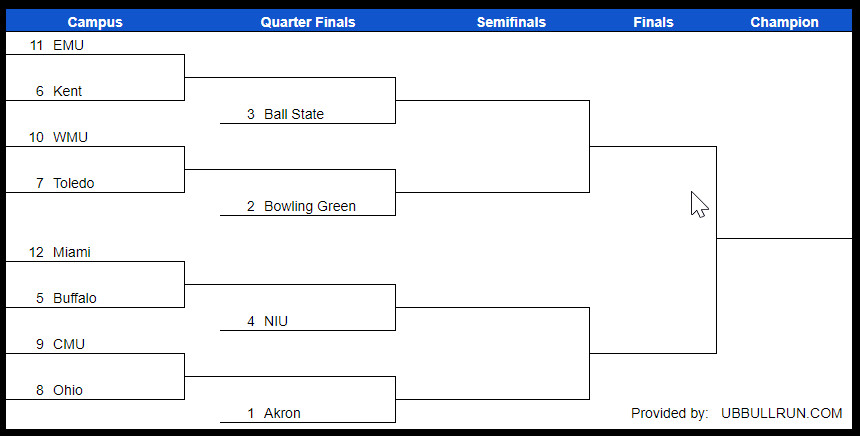This screenshot has height=436, width=860.
Task: Click the Semifinals column header
Action: [x=511, y=22]
